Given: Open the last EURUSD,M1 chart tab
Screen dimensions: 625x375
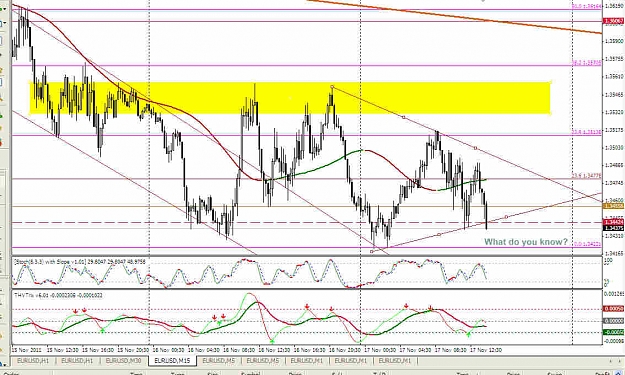Looking at the screenshot, I should coord(395,361).
